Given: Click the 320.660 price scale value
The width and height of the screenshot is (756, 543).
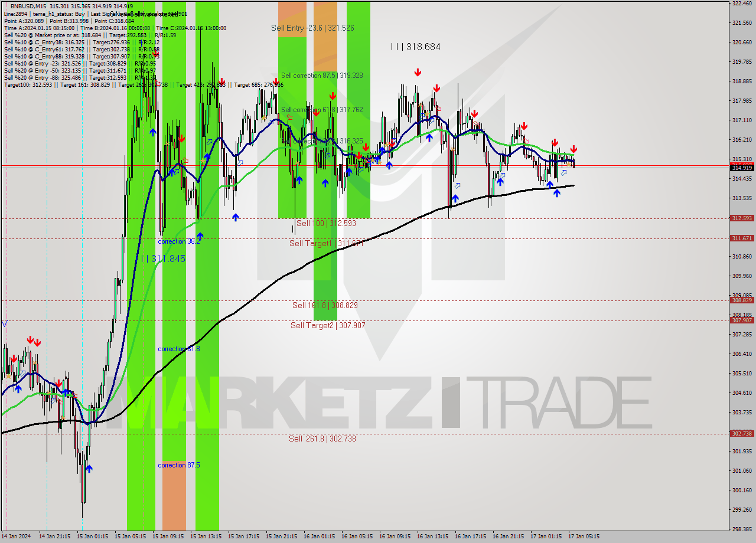Looking at the screenshot, I should tap(742, 42).
